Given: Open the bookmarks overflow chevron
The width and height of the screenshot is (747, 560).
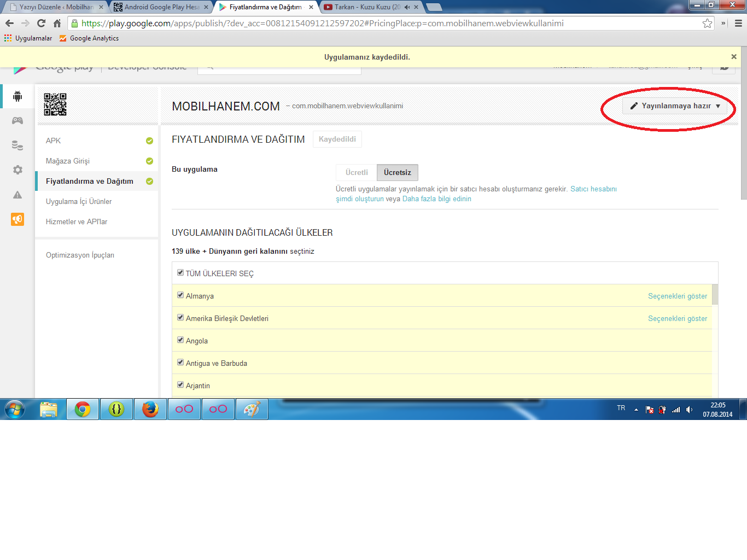Looking at the screenshot, I should pos(723,23).
